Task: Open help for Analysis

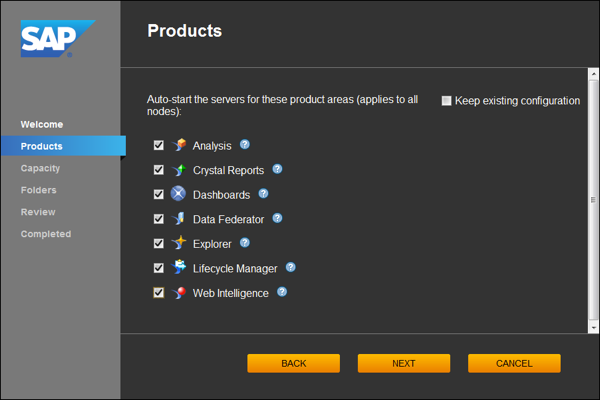Action: point(245,144)
